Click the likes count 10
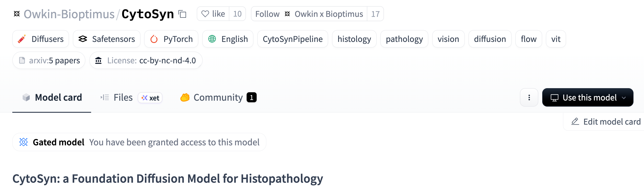Screen dimensions: 644x195 pyautogui.click(x=237, y=14)
